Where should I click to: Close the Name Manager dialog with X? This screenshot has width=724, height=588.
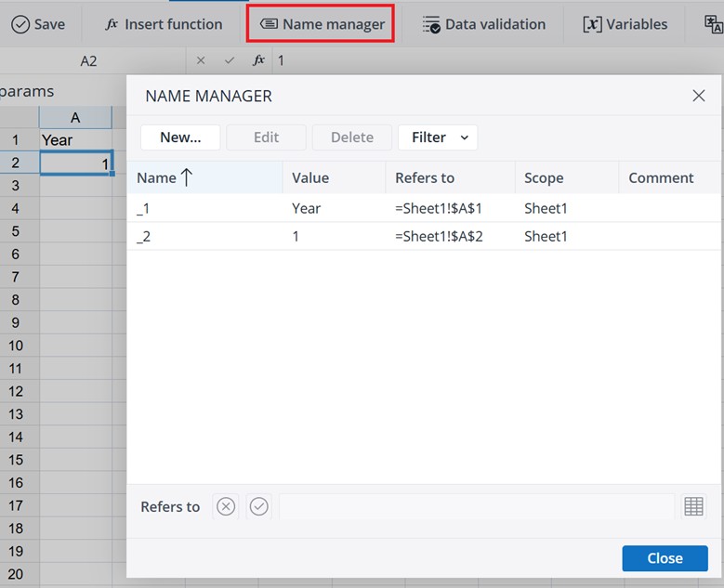click(699, 96)
